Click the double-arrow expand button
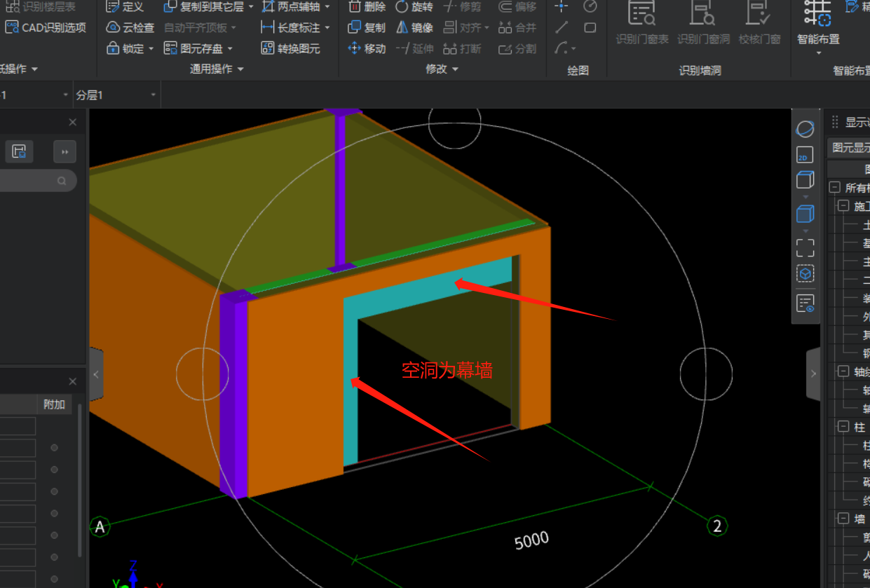Image resolution: width=870 pixels, height=588 pixels. pos(64,151)
